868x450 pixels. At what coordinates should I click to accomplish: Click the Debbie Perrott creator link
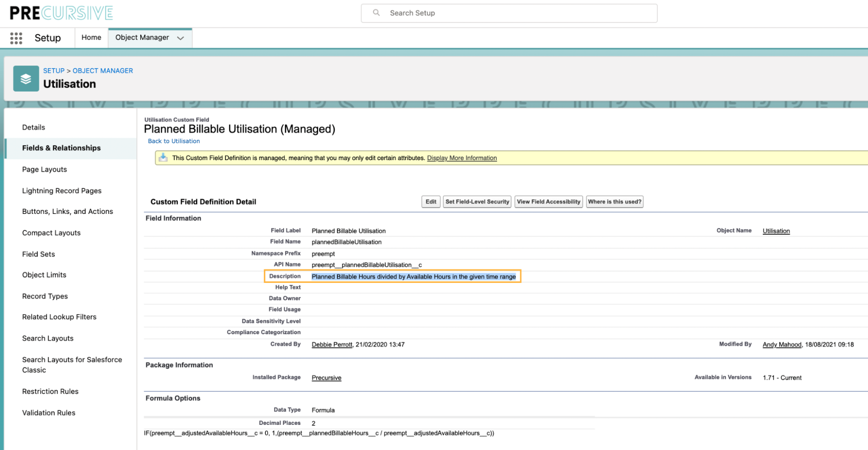click(x=332, y=345)
